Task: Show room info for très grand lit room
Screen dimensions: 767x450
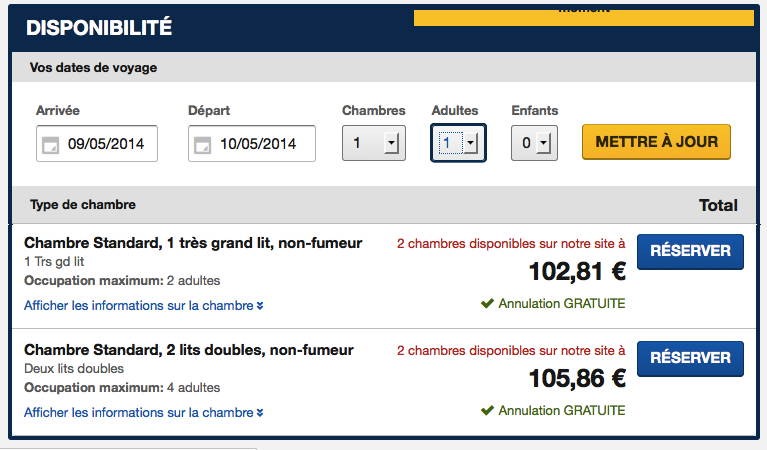Action: tap(138, 305)
